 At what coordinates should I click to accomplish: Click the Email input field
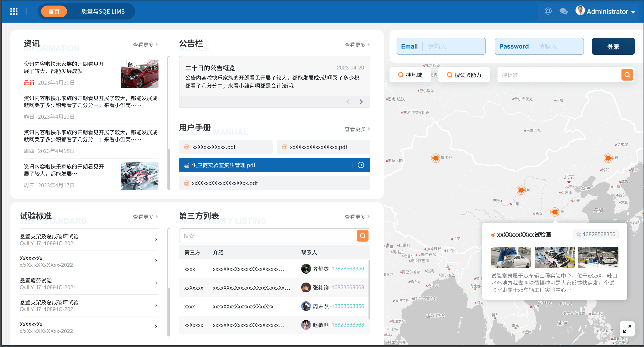(441, 46)
